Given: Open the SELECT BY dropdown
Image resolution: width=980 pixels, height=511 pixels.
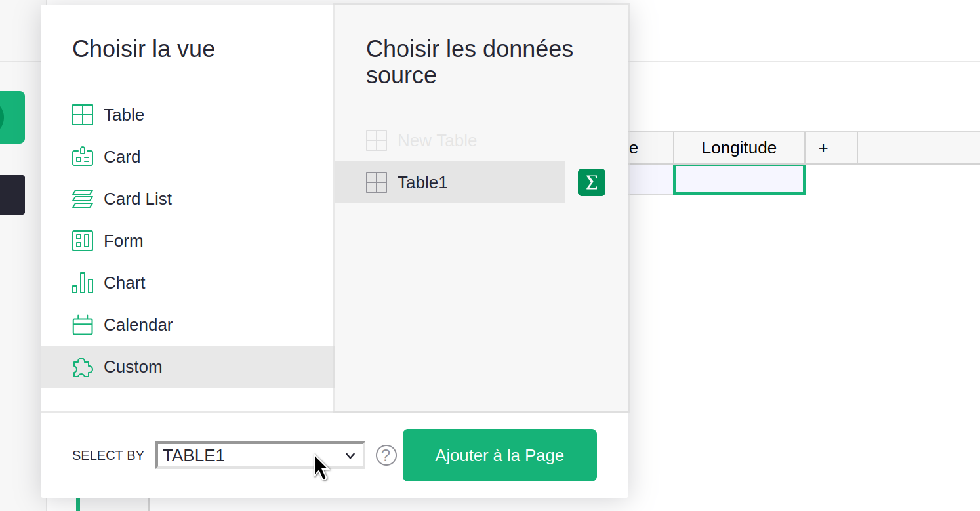Looking at the screenshot, I should [x=260, y=455].
